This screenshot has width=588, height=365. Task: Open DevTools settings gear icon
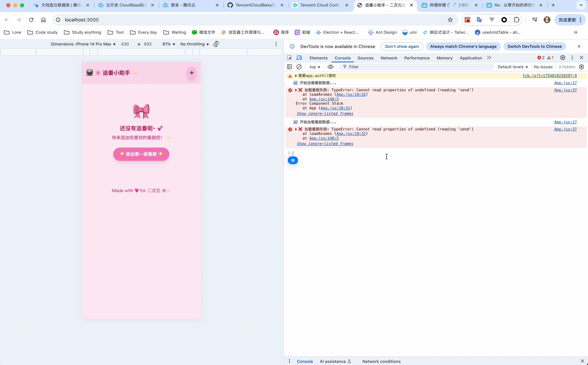pyautogui.click(x=562, y=58)
